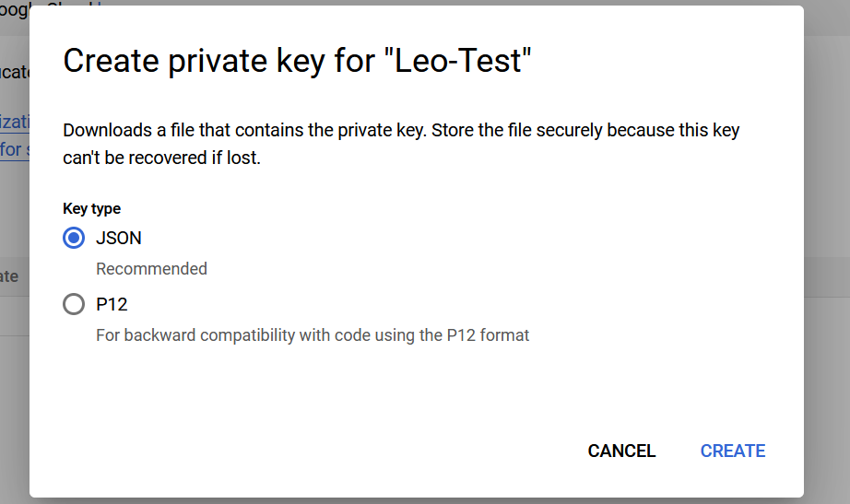Click the "Recommended" hint under JSON
Screen dimensions: 850x504
tap(151, 269)
